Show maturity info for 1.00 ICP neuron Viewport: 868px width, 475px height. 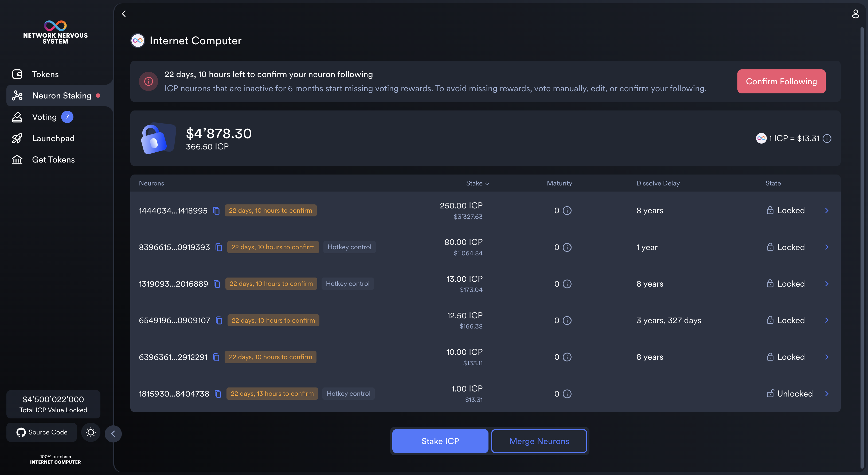(x=567, y=394)
